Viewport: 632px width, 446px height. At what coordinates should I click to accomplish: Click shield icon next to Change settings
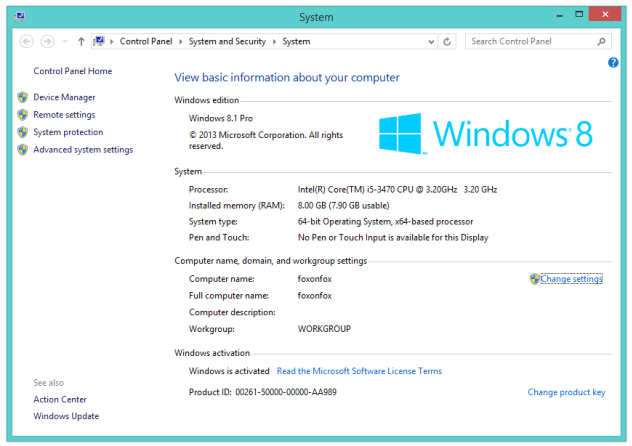pyautogui.click(x=534, y=279)
